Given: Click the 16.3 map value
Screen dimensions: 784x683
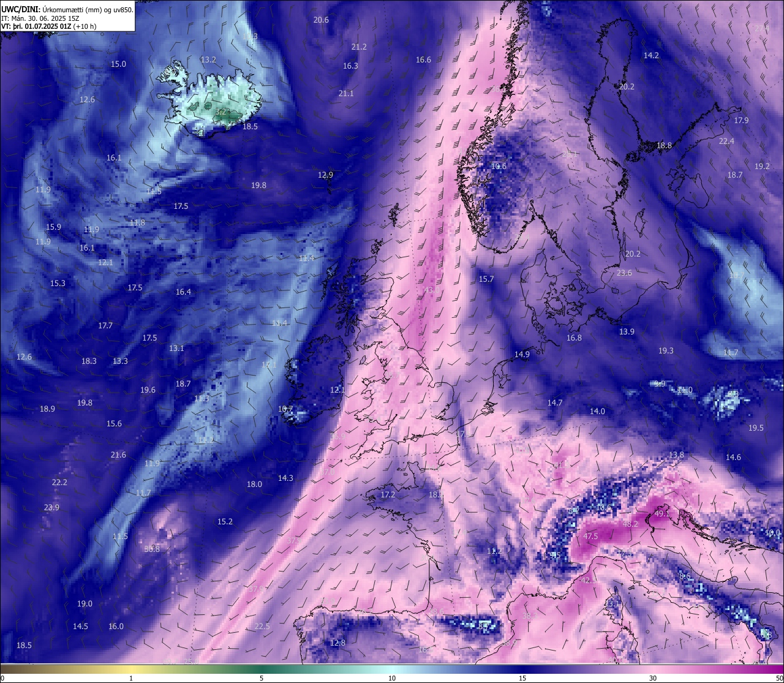Looking at the screenshot, I should pyautogui.click(x=350, y=66).
